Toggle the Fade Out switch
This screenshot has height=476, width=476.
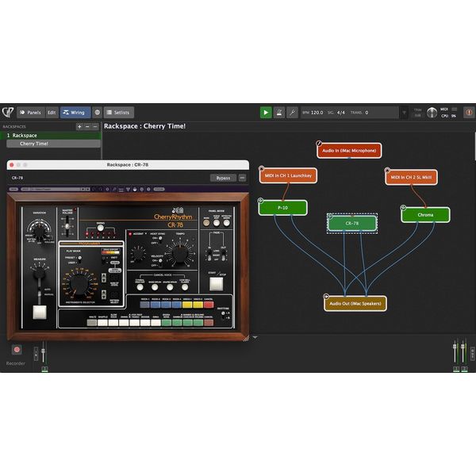(224, 255)
